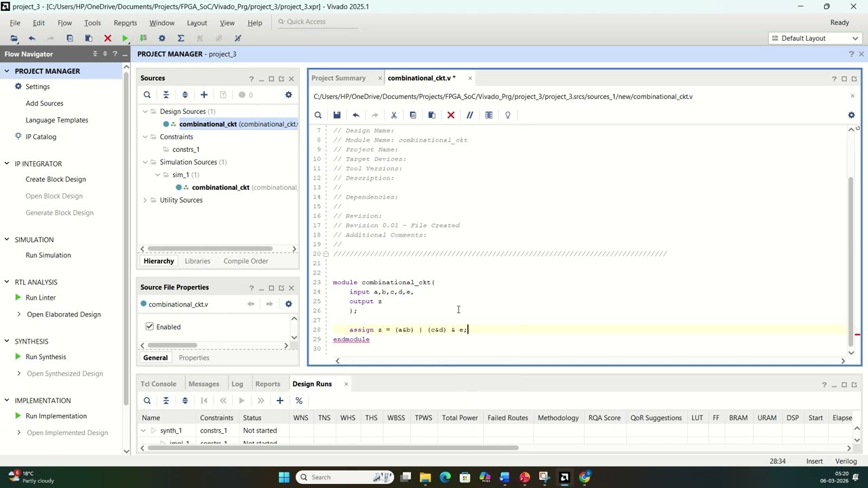Toggle the Enabled checkbox
This screenshot has width=868, height=488.
click(149, 327)
